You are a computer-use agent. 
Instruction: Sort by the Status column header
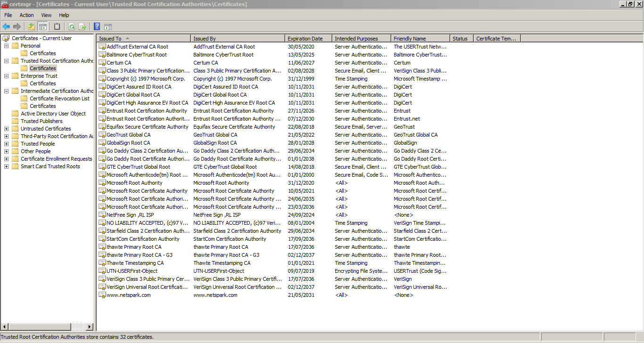coord(462,39)
